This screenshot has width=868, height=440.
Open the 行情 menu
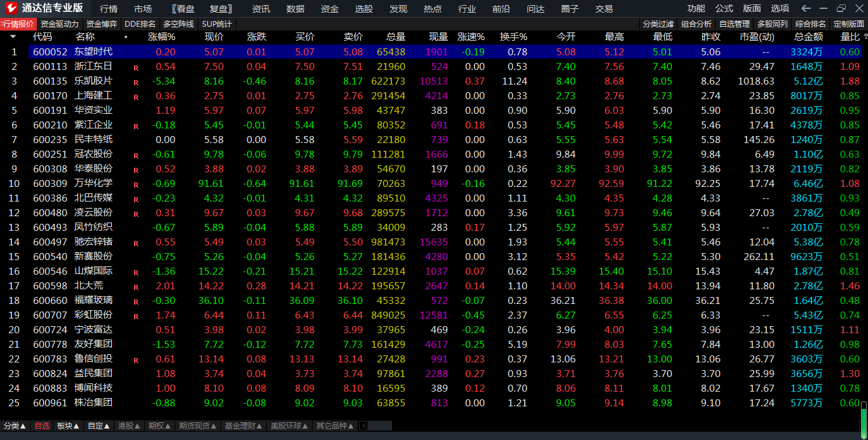click(109, 9)
